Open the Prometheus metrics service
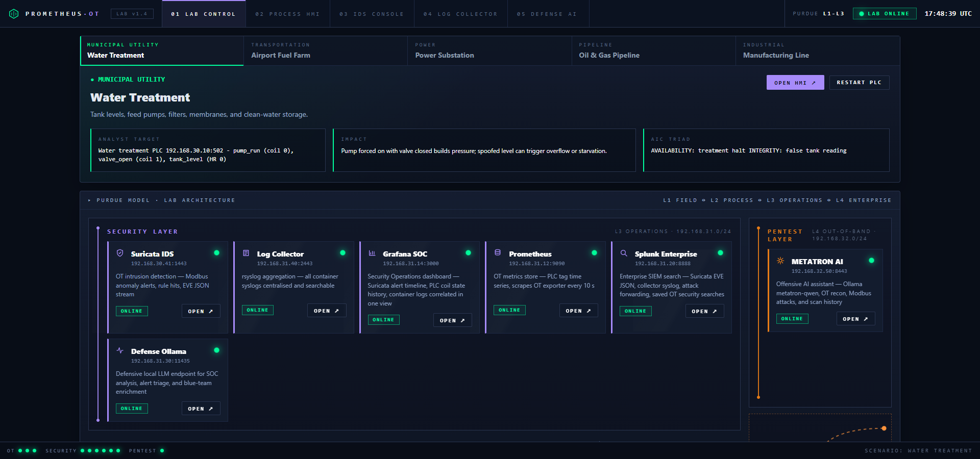Screen dimensions: 980x459 point(579,311)
